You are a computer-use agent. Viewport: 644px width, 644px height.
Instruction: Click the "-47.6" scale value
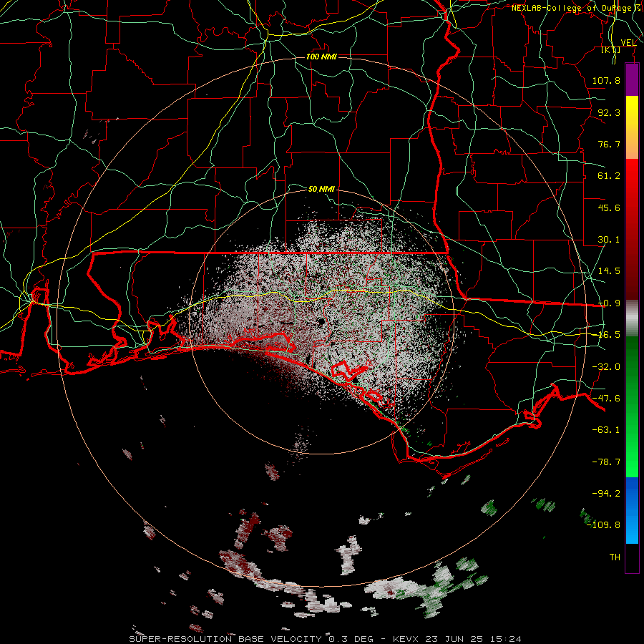coord(606,399)
